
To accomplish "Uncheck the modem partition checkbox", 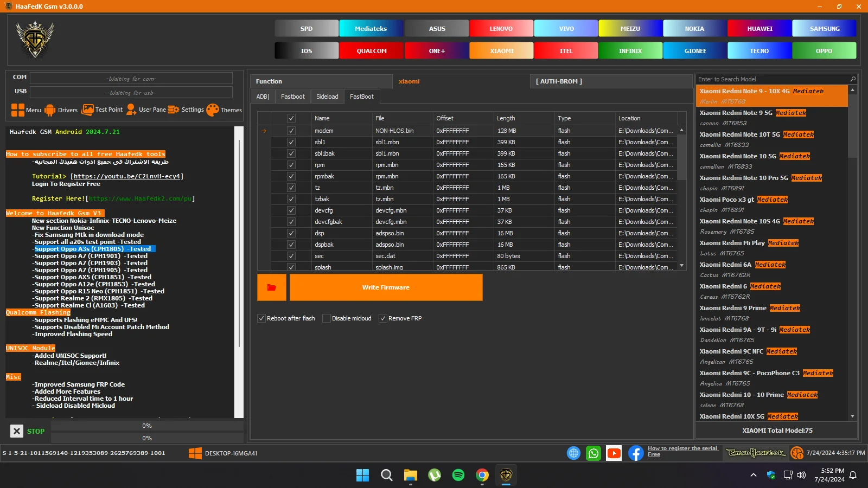I will coord(291,131).
